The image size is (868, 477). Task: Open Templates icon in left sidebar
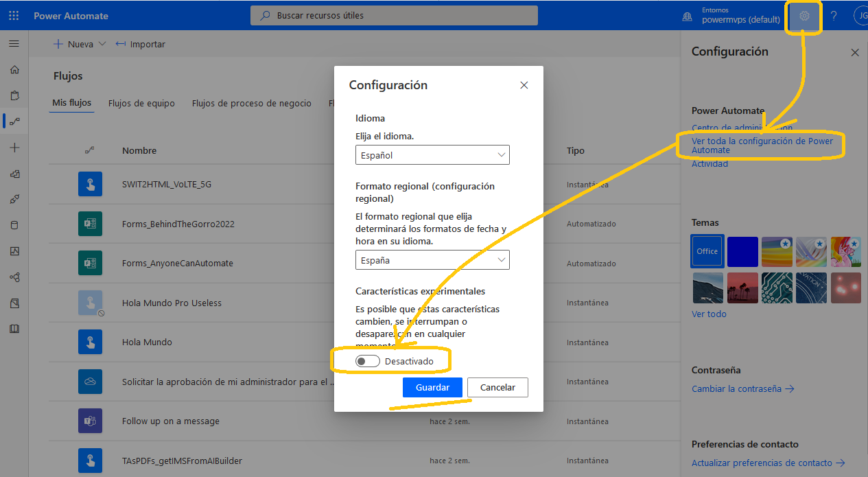click(x=14, y=174)
